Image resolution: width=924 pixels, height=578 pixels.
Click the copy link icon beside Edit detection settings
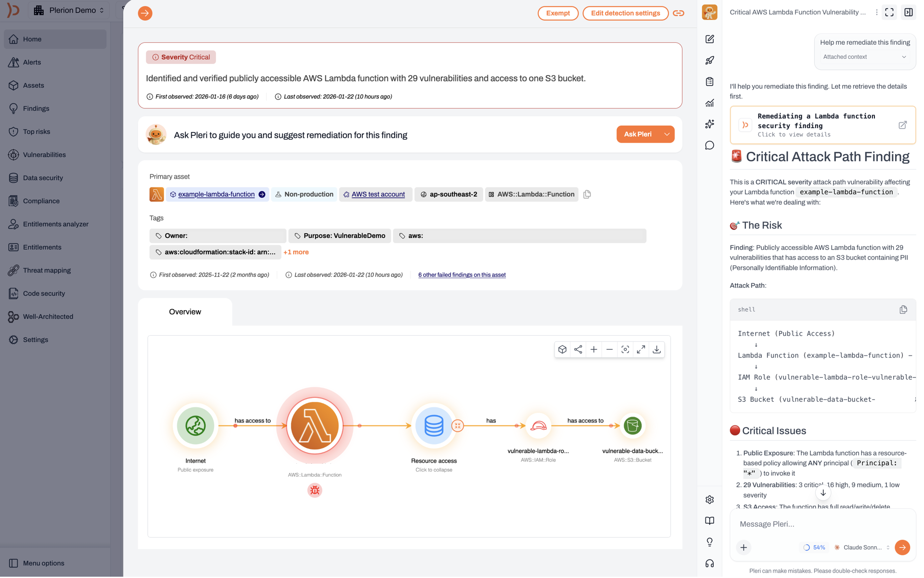[679, 13]
